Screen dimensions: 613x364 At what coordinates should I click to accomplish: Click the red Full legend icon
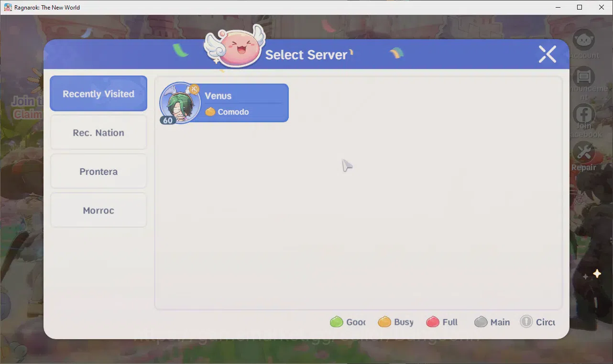click(433, 321)
